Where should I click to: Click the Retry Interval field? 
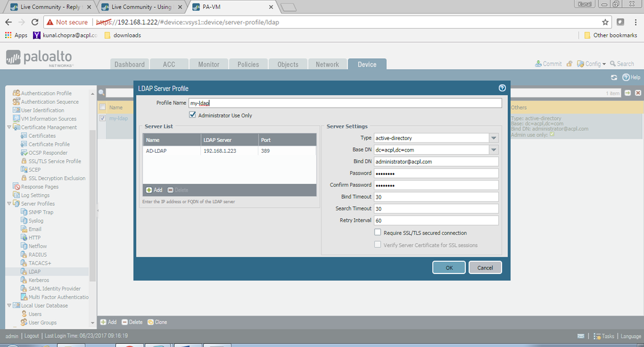[436, 221]
